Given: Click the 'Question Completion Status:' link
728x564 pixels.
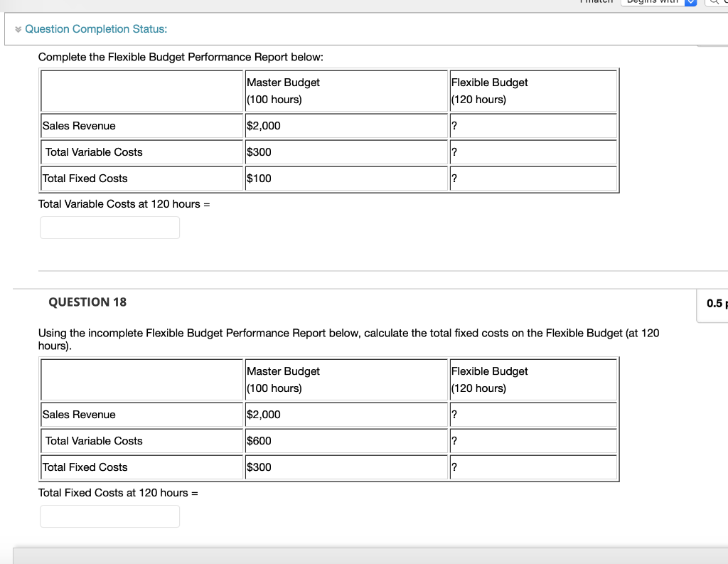Looking at the screenshot, I should pyautogui.click(x=95, y=29).
